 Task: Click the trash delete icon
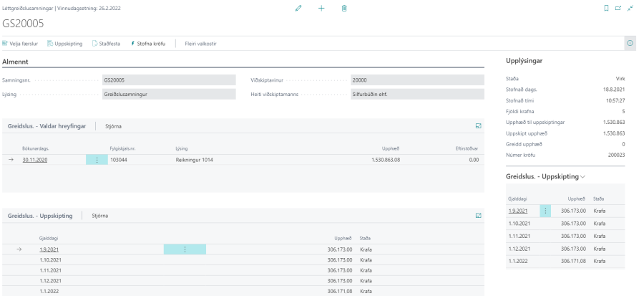click(x=344, y=7)
